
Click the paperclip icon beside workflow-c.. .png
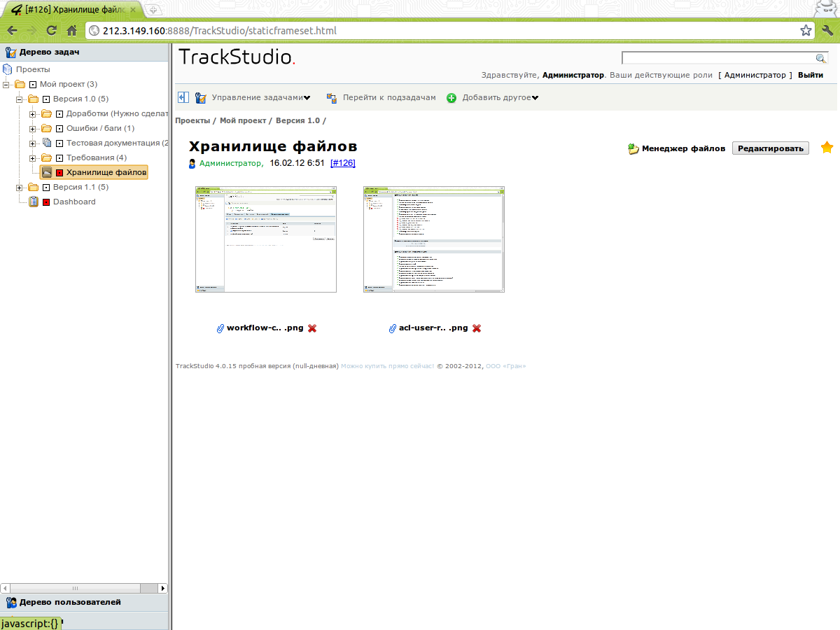point(220,328)
